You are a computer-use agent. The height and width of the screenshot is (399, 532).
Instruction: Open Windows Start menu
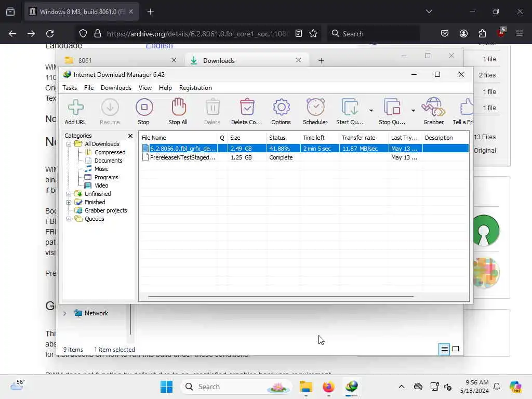click(x=166, y=387)
